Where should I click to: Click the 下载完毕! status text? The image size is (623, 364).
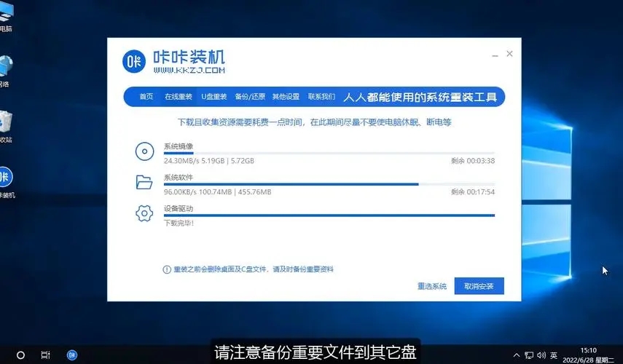[x=179, y=223]
